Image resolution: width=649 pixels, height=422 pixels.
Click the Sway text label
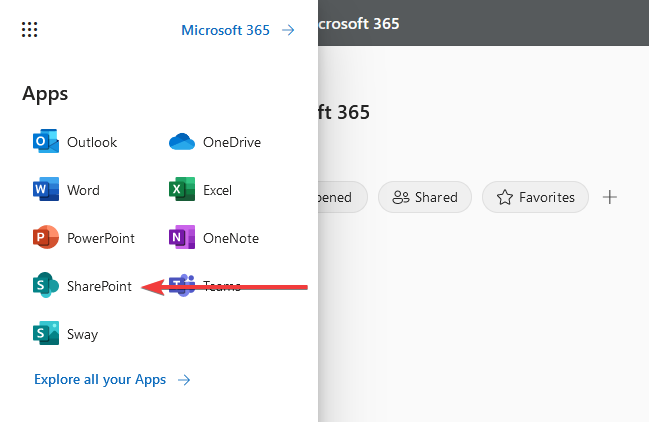coord(82,334)
